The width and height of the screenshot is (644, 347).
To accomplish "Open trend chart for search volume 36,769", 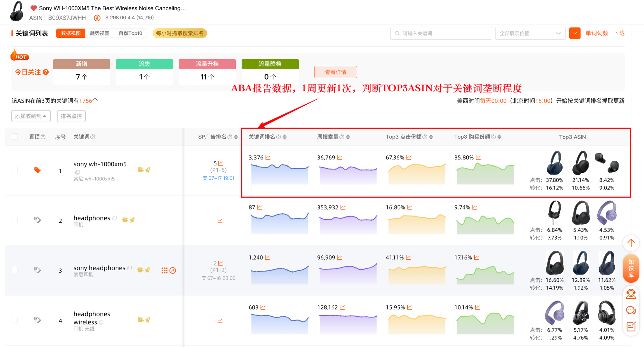I will click(340, 158).
